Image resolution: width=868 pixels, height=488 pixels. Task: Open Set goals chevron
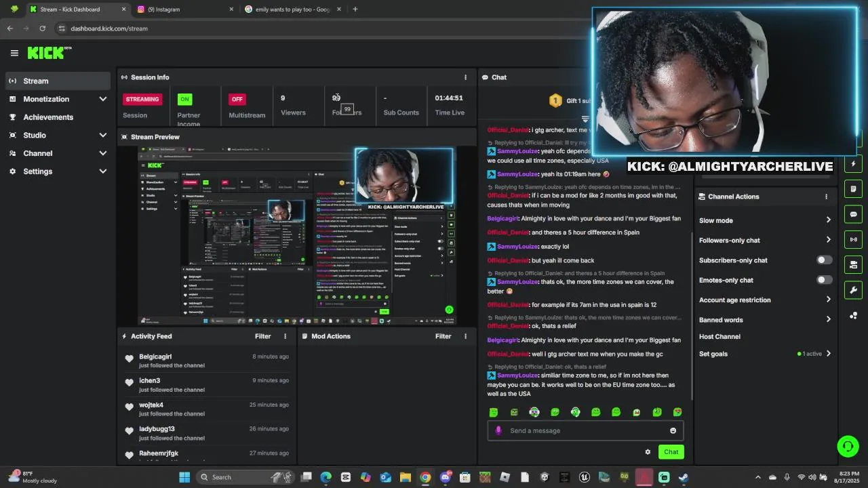point(828,354)
